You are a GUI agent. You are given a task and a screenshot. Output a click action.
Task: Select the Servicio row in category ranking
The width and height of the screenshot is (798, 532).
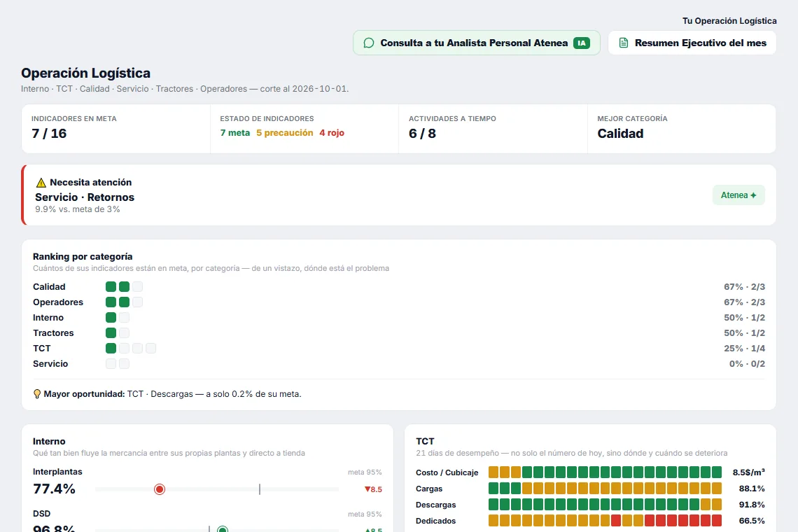[x=399, y=363]
